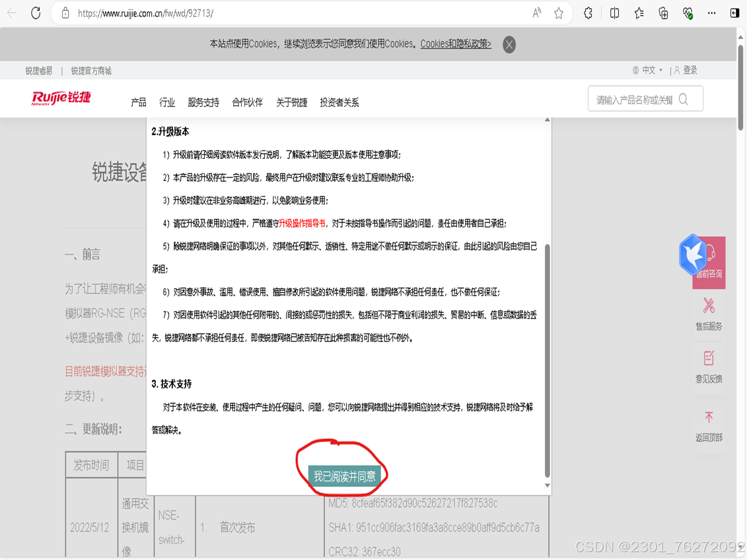
Task: Open the 服务支持 navigation menu
Action: [x=203, y=103]
